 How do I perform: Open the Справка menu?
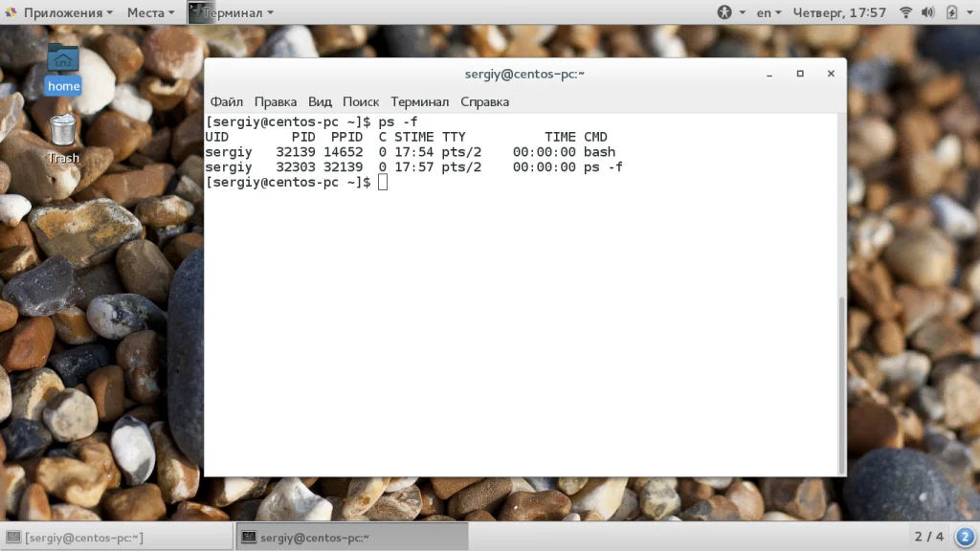coord(484,101)
